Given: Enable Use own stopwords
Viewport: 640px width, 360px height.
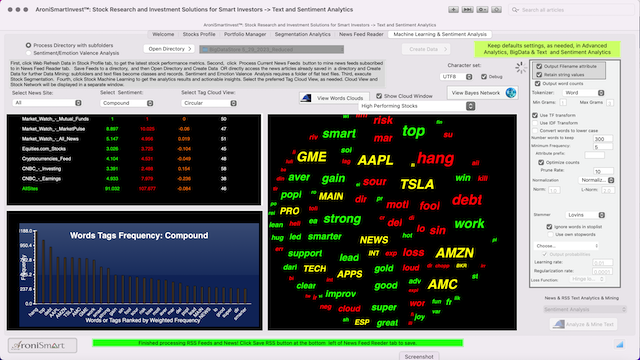Looking at the screenshot, I should click(550, 234).
